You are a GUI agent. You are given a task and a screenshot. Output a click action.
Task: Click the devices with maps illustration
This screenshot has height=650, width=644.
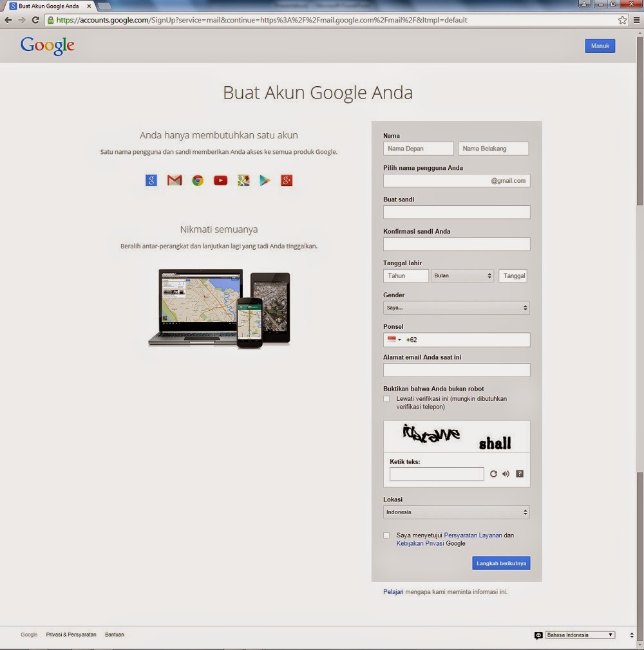click(219, 308)
